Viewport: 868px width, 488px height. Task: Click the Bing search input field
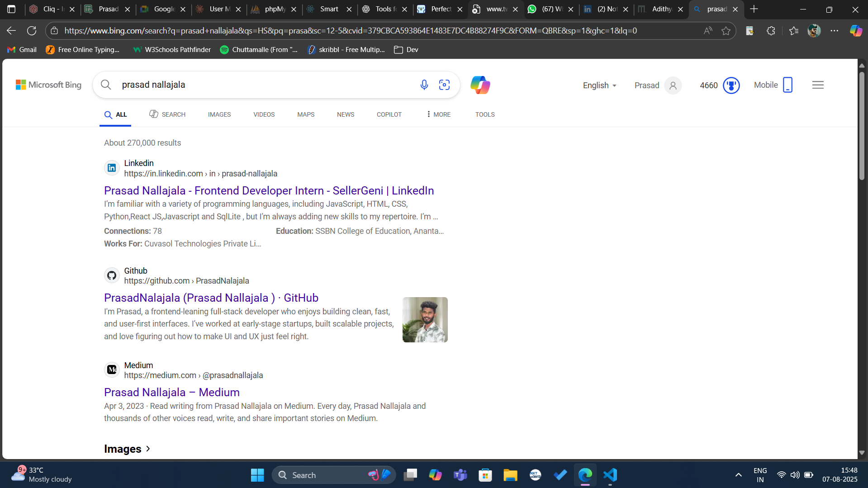(262, 85)
